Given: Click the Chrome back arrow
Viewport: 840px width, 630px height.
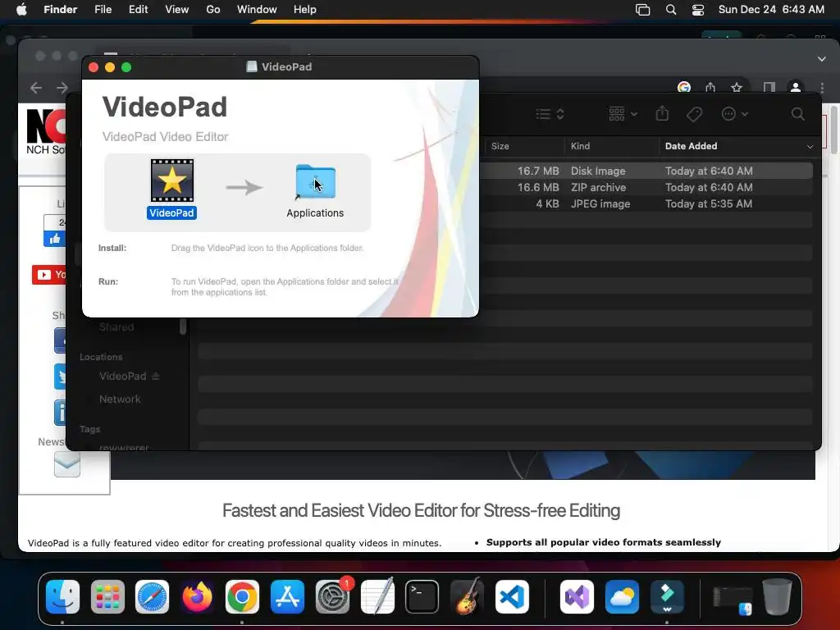Looking at the screenshot, I should tap(36, 87).
